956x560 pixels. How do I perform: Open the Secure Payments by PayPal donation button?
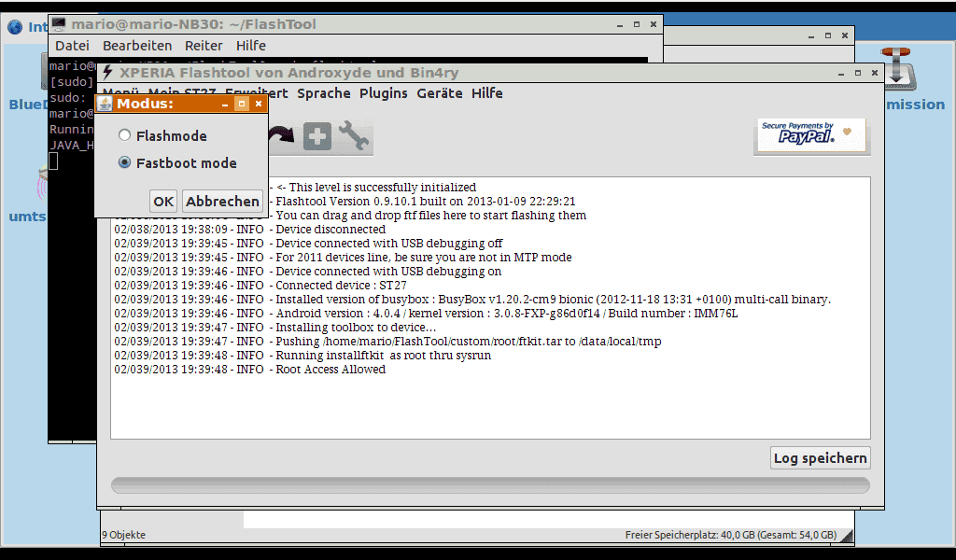pyautogui.click(x=811, y=135)
